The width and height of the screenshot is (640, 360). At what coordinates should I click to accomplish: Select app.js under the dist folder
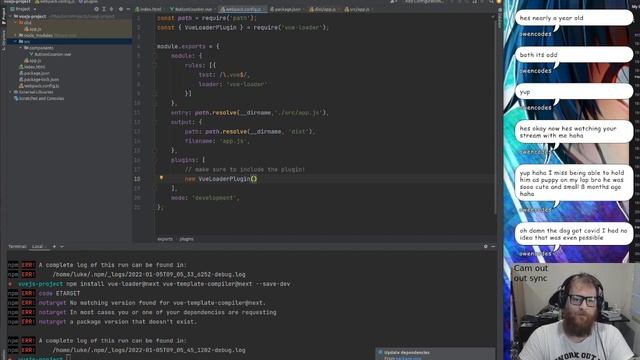pos(33,29)
